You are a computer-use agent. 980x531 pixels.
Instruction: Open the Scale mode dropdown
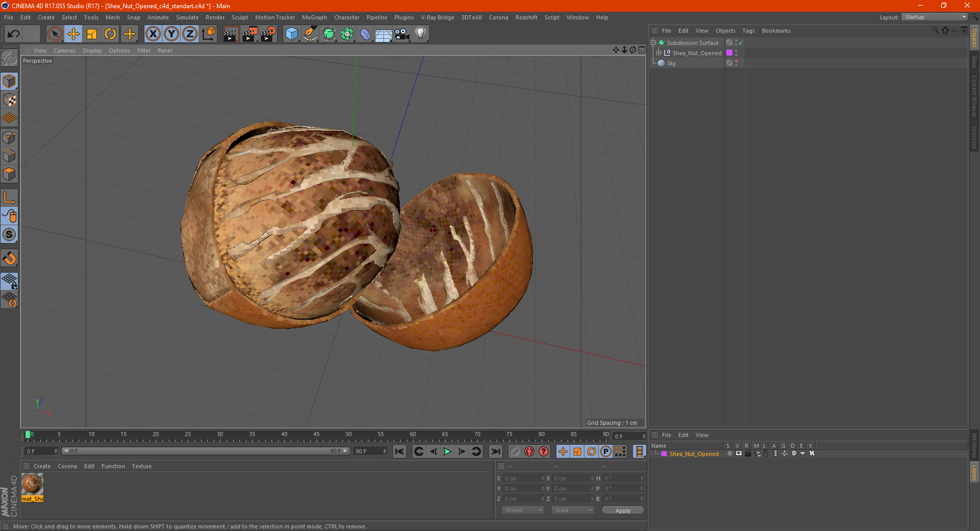coord(573,510)
